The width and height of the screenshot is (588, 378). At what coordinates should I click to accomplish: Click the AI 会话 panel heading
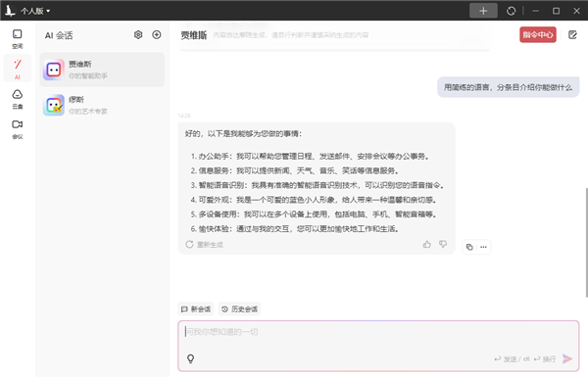point(59,35)
